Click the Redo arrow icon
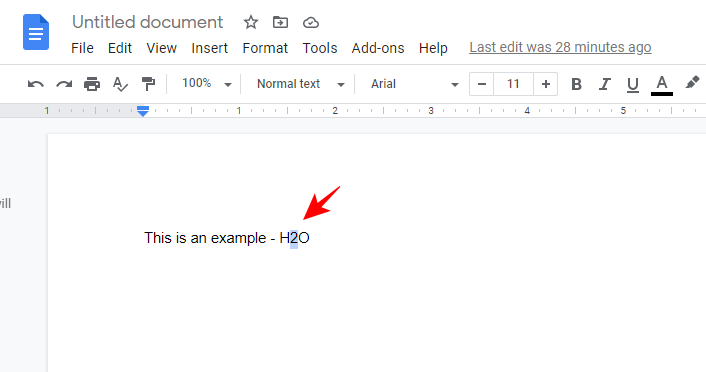Image resolution: width=706 pixels, height=372 pixels. pos(64,84)
